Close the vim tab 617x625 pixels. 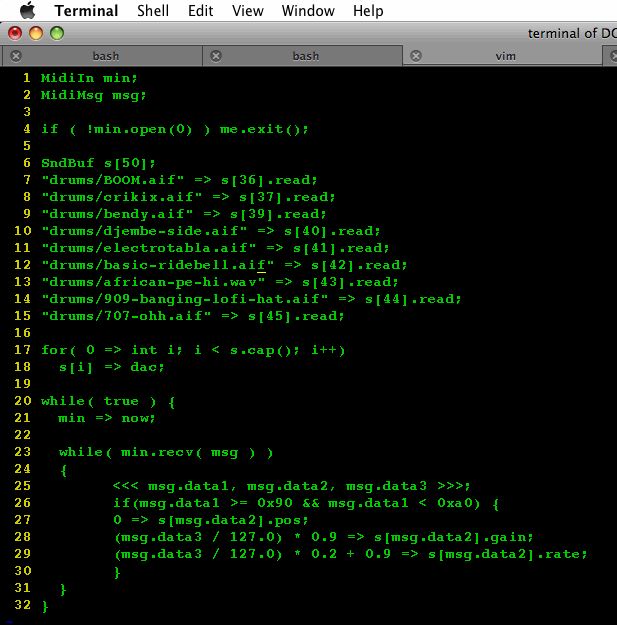point(416,56)
